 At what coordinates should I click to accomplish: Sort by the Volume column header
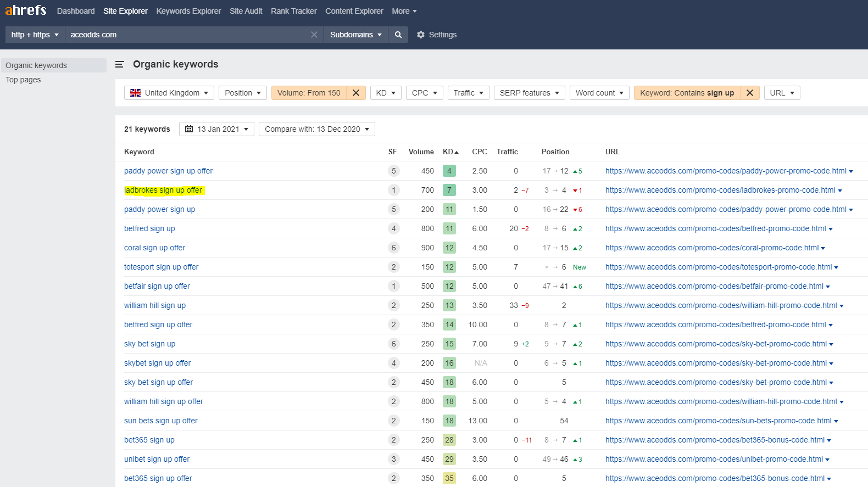click(421, 152)
